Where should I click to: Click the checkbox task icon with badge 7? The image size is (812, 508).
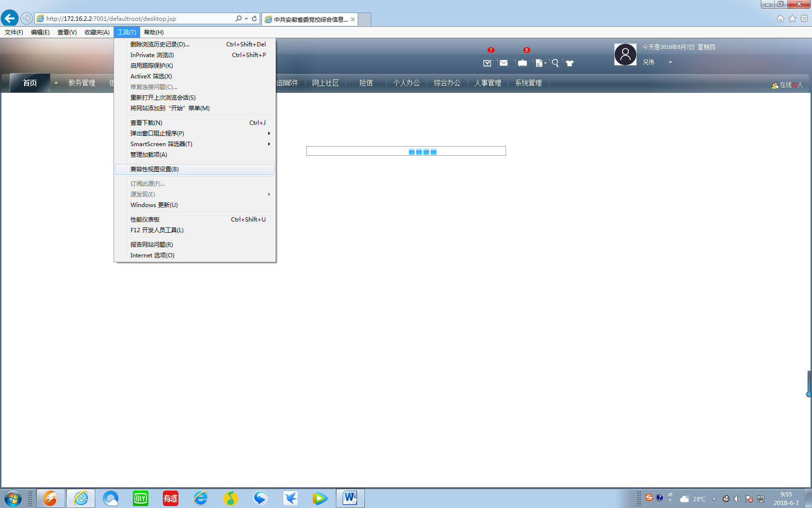tap(487, 63)
